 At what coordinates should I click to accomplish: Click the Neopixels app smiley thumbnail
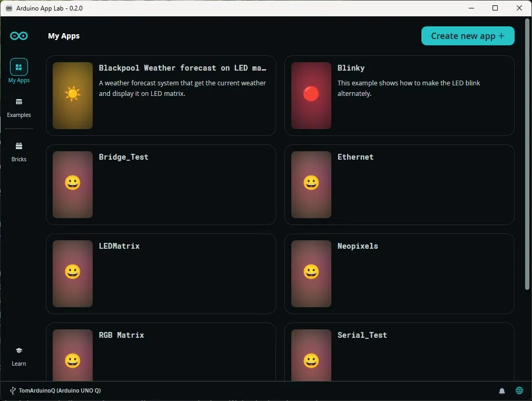pyautogui.click(x=311, y=273)
